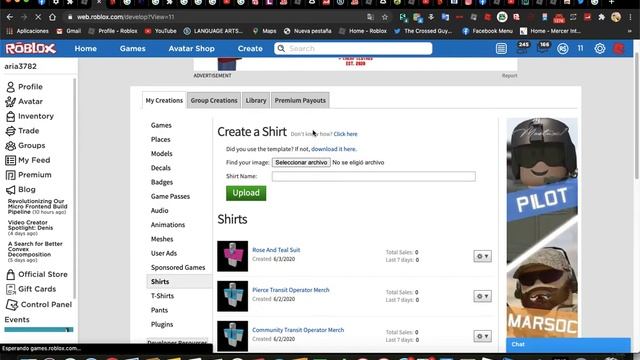The height and width of the screenshot is (360, 640).
Task: Open Official Store from sidebar
Action: [x=37, y=274]
